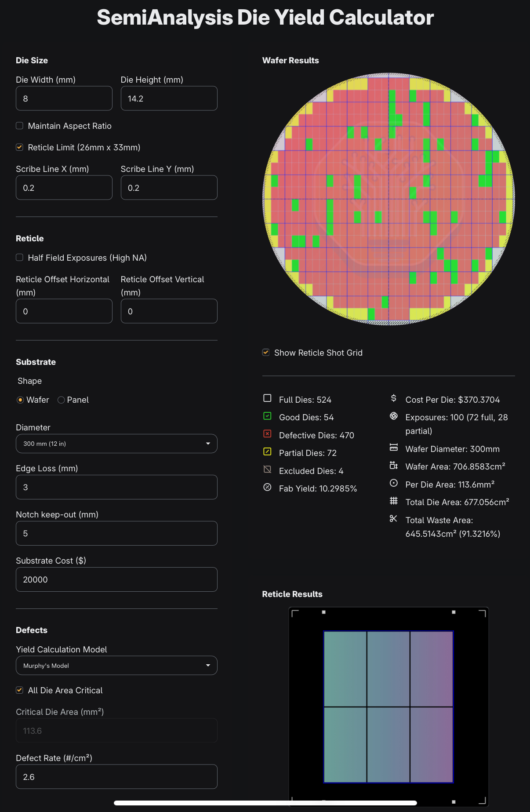Click the Partial Dies yellow icon
Viewport: 530px width, 812px height.
[x=267, y=452]
